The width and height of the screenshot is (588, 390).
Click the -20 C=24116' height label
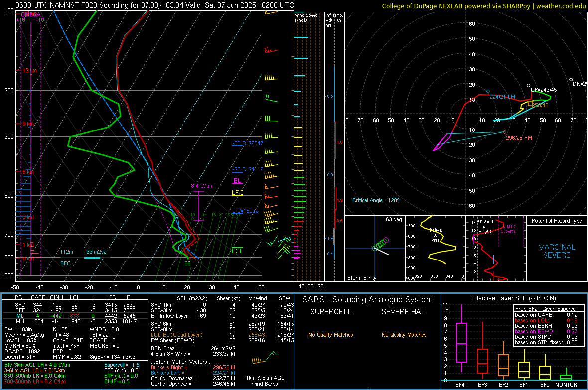point(248,169)
